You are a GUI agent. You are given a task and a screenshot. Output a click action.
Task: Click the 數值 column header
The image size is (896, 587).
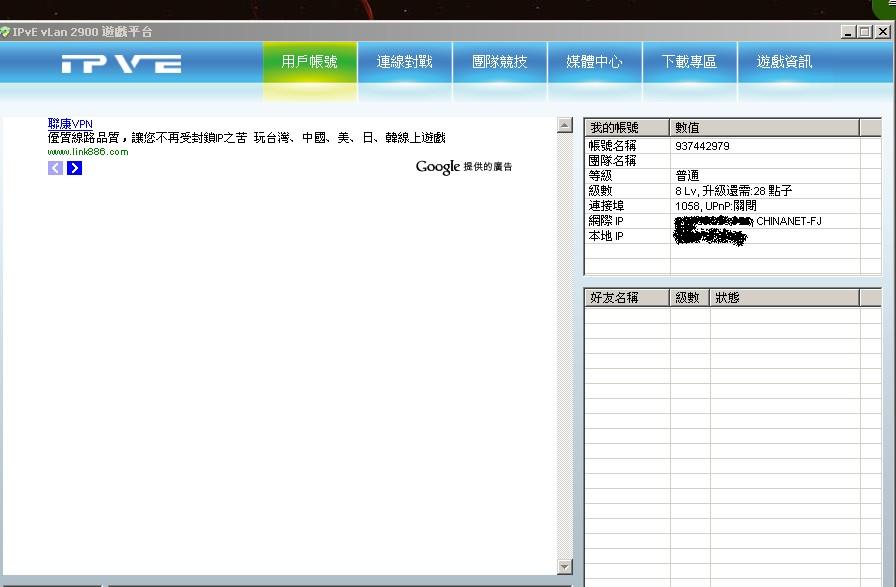[764, 128]
